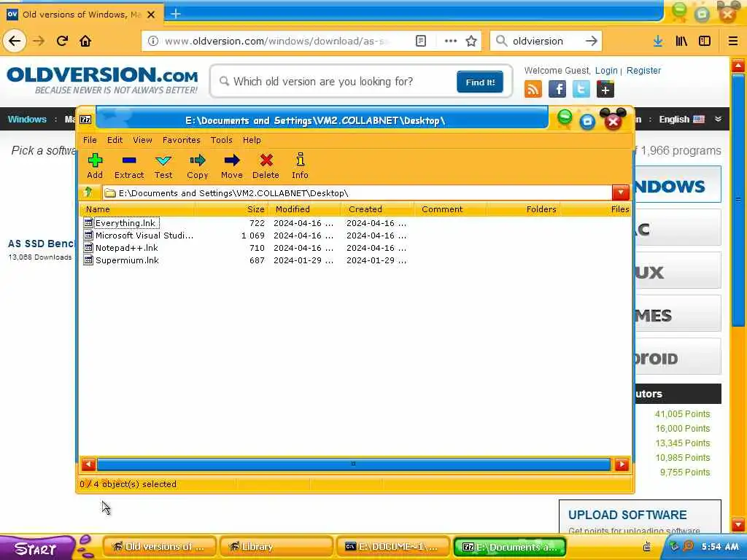Go to Firefox home page

[85, 41]
